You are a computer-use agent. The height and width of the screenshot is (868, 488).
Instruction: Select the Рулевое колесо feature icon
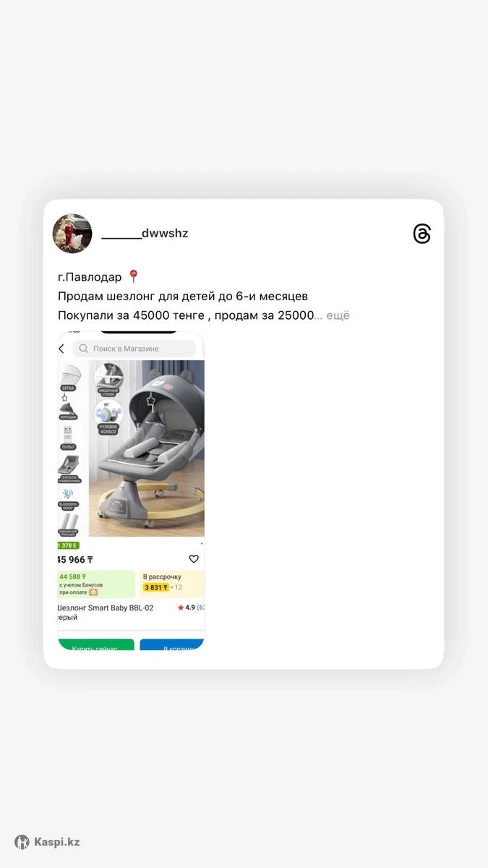coord(108,417)
